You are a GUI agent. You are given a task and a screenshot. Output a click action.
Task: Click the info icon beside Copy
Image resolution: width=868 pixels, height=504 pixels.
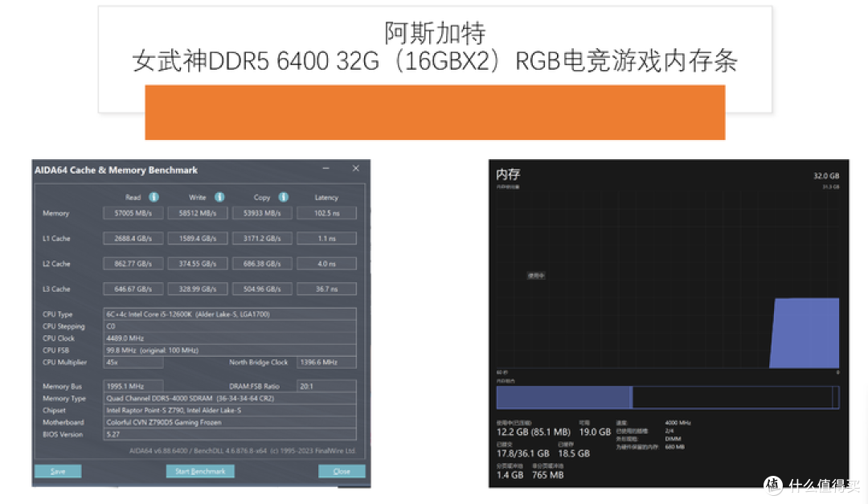[284, 197]
